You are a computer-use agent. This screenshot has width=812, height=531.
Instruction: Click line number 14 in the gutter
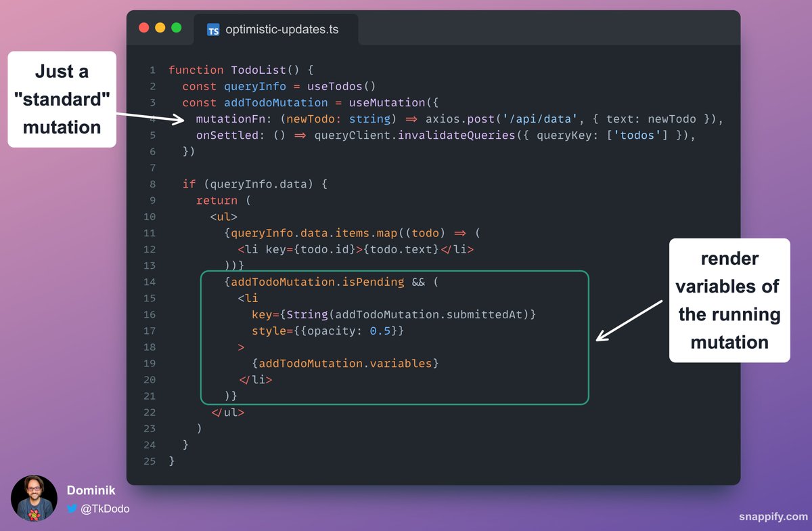150,282
